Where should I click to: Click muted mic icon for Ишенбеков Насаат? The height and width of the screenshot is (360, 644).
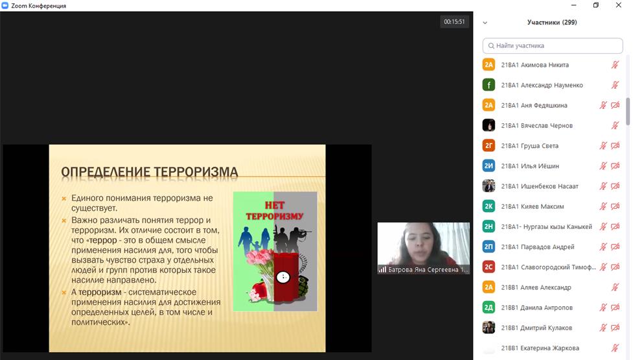point(603,186)
